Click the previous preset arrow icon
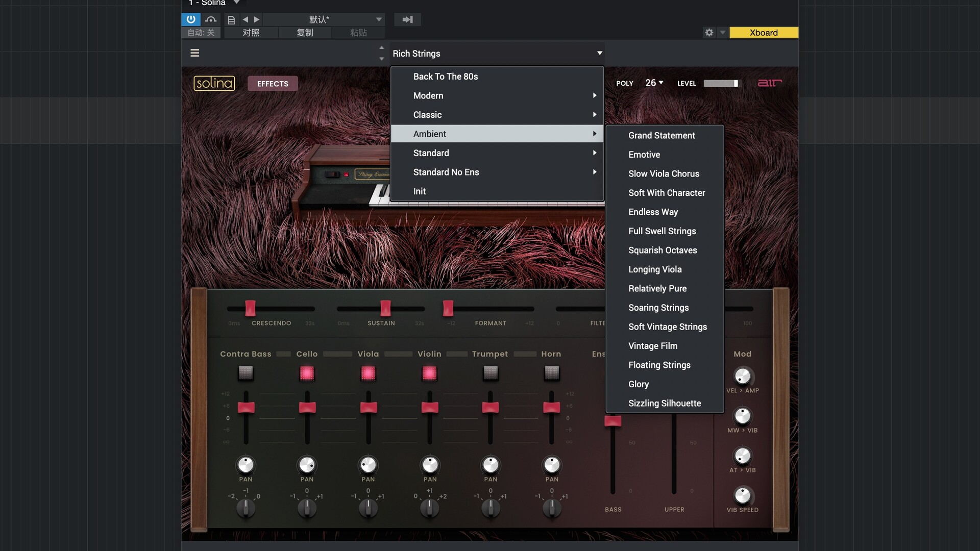The height and width of the screenshot is (551, 980). 246,19
